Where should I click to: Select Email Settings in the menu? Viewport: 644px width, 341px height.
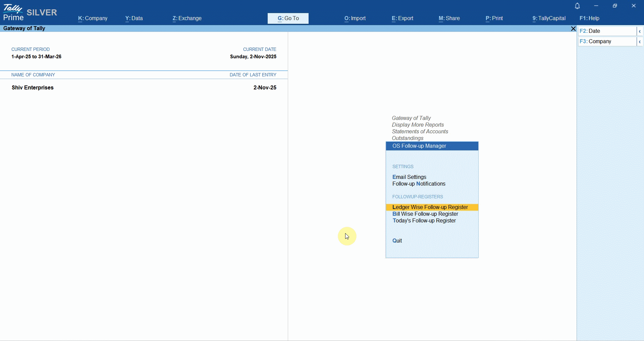[x=409, y=177]
